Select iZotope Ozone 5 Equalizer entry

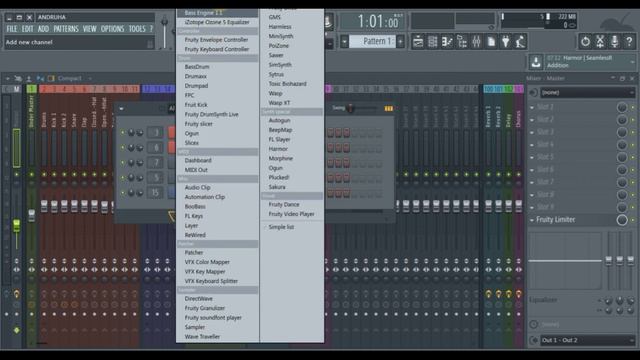(x=217, y=22)
